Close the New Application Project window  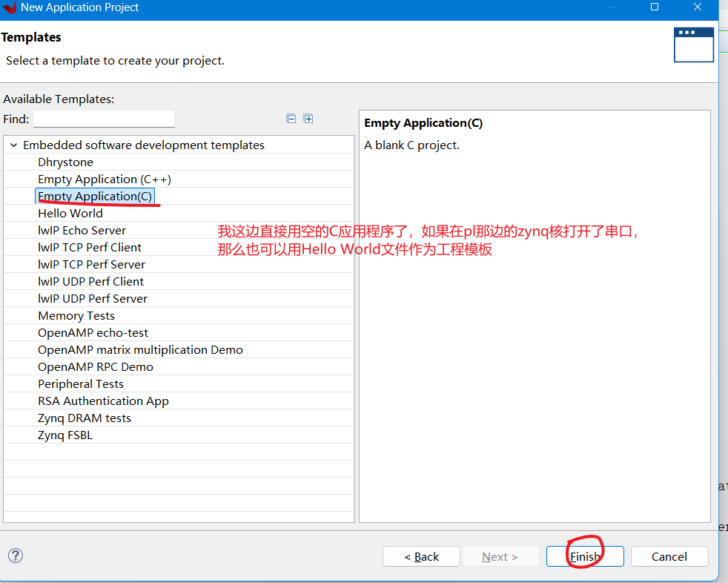pyautogui.click(x=698, y=7)
